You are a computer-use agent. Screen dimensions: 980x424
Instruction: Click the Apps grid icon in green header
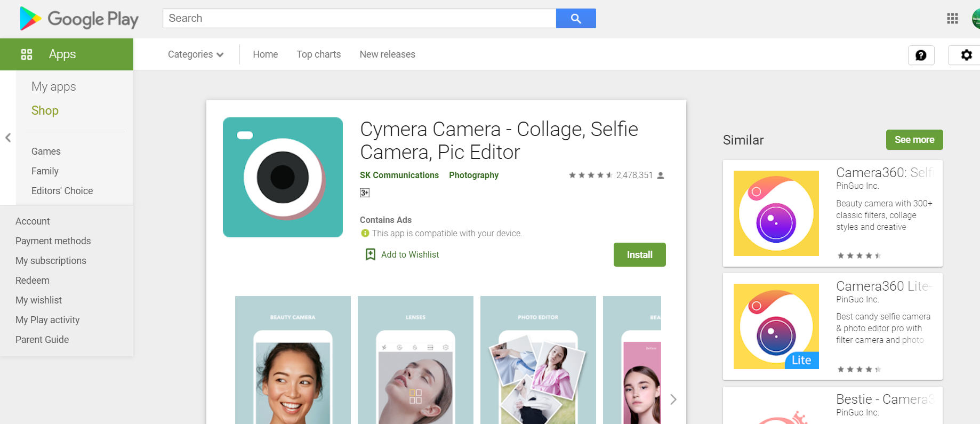(27, 54)
